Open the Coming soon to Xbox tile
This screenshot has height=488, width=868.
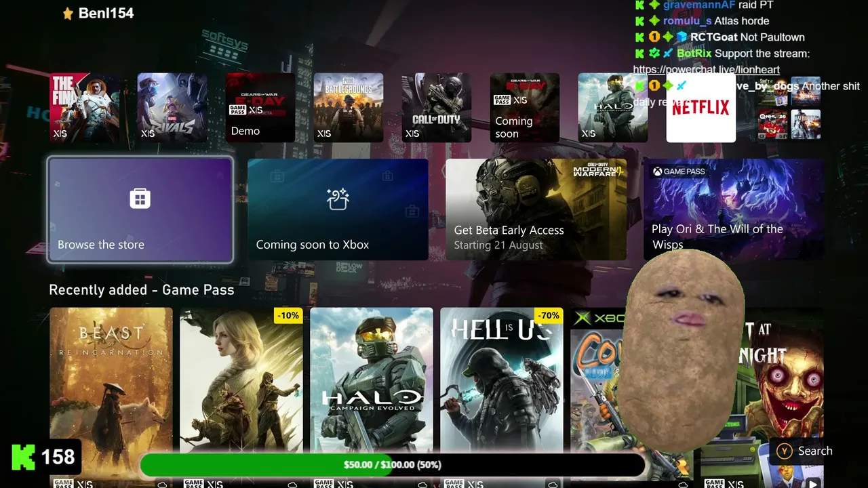coord(338,209)
